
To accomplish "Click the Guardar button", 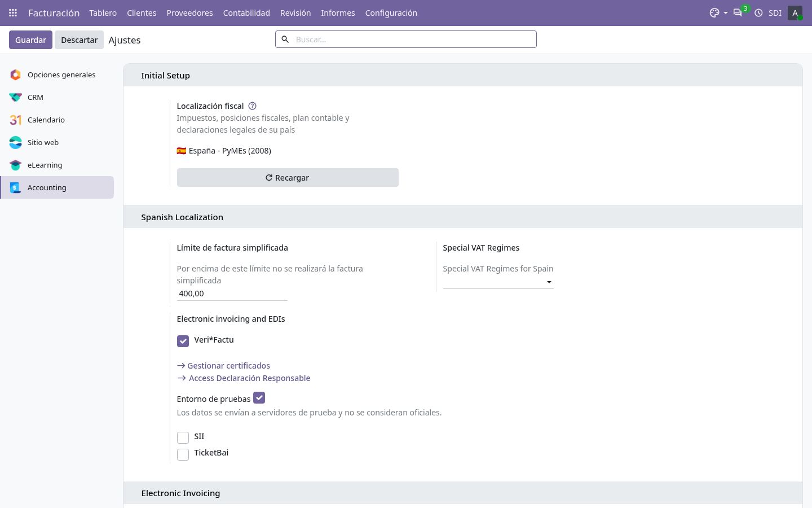I will [30, 40].
